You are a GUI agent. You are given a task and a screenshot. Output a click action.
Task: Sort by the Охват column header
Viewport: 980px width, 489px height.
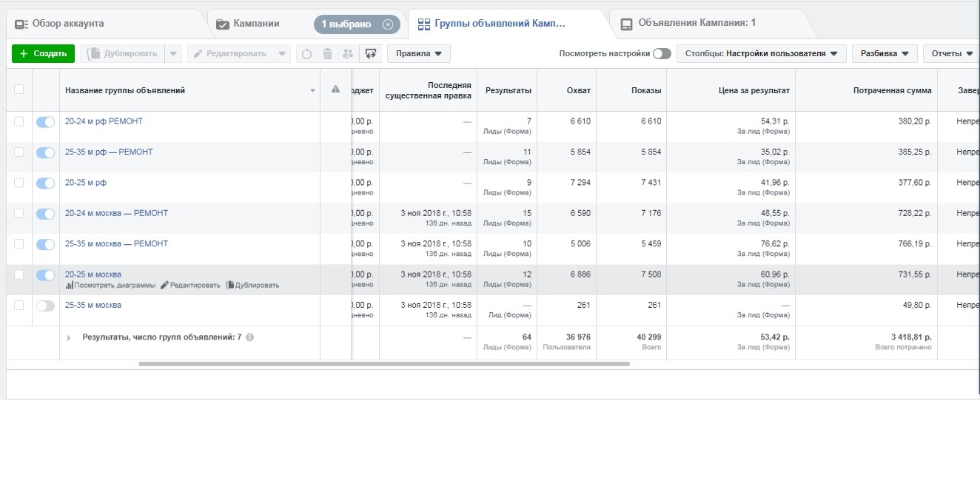tap(578, 90)
